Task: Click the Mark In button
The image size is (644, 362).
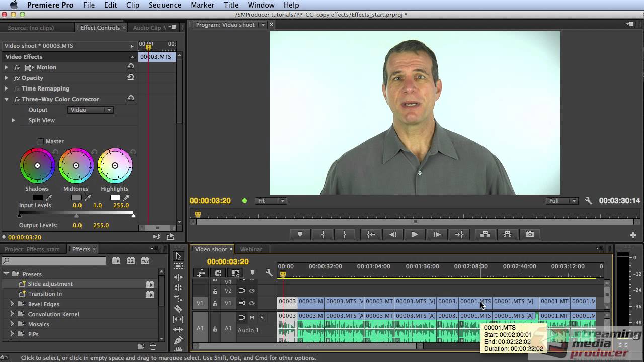Action: point(323,234)
